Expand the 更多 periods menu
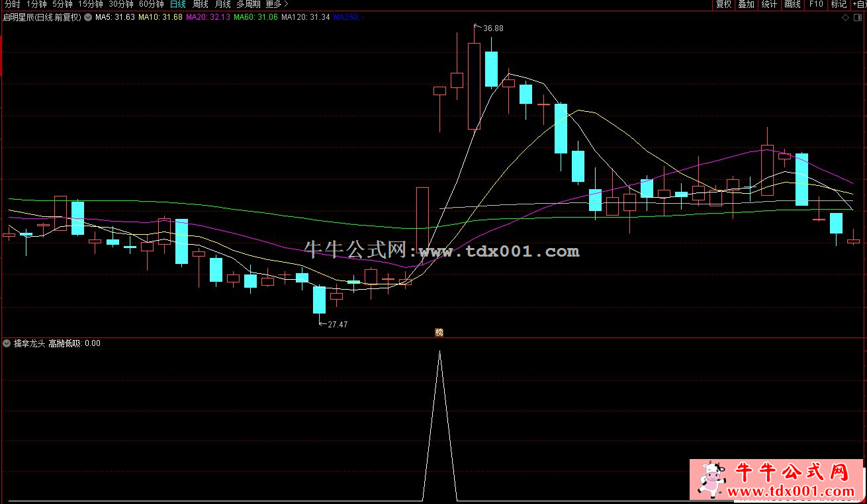Image resolution: width=867 pixels, height=504 pixels. 277,4
